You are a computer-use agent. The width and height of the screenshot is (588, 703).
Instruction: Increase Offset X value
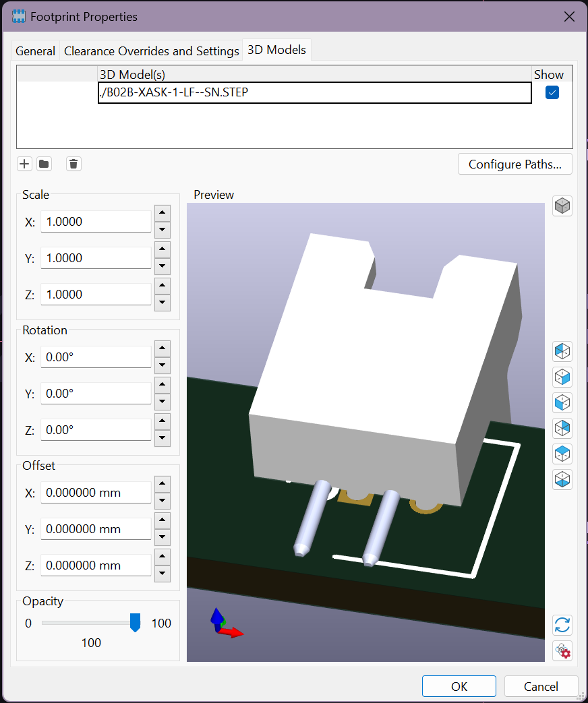(163, 484)
